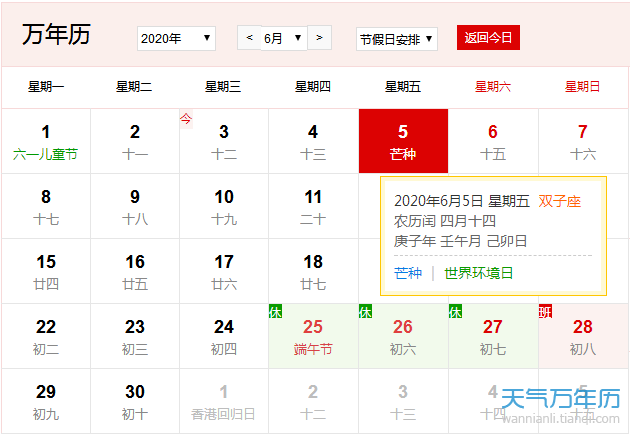Select June 2 date cell
Image resolution: width=630 pixels, height=434 pixels.
pyautogui.click(x=135, y=141)
